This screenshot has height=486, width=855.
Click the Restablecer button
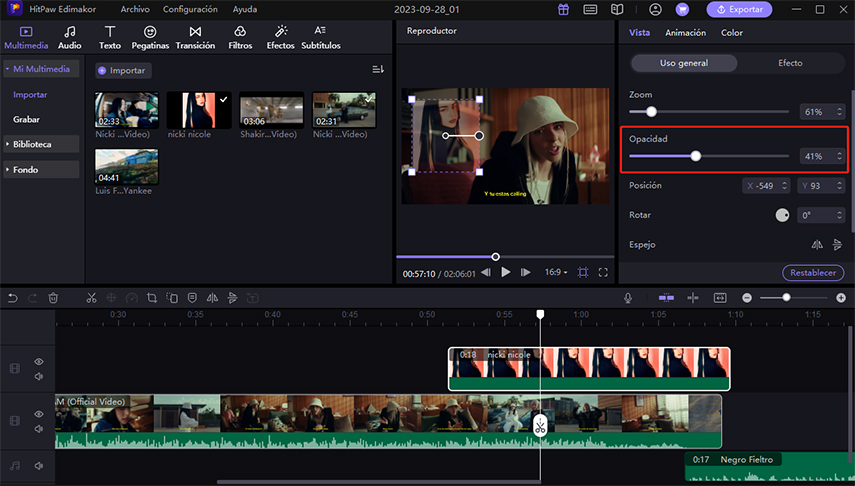[813, 273]
